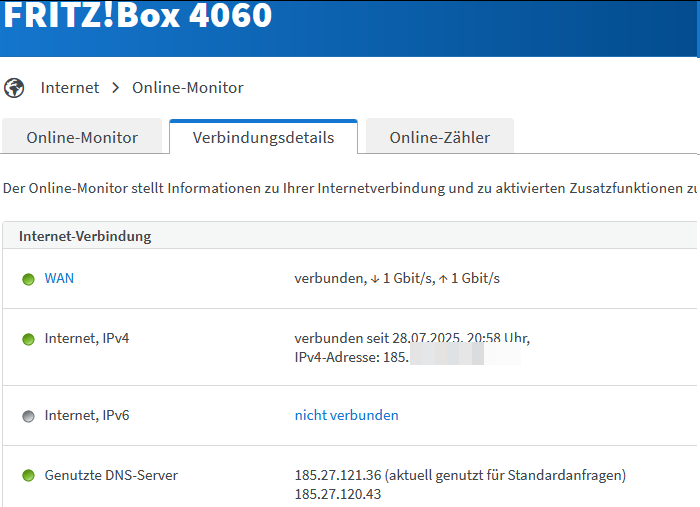Go to Internet in the breadcrumb
This screenshot has height=507, width=700.
(70, 88)
